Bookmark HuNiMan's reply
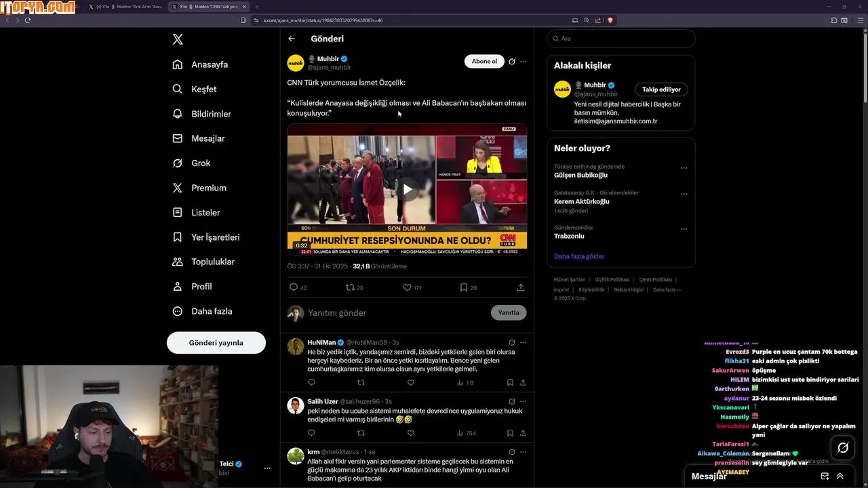 (510, 383)
